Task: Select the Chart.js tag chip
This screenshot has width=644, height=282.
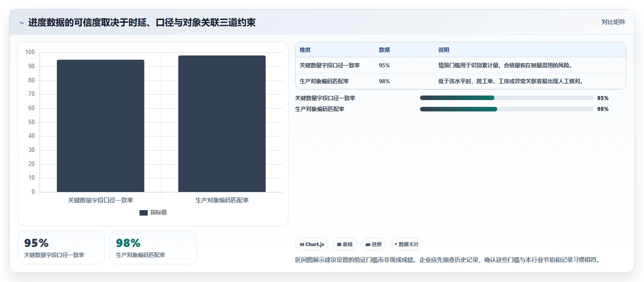Action: pos(312,244)
